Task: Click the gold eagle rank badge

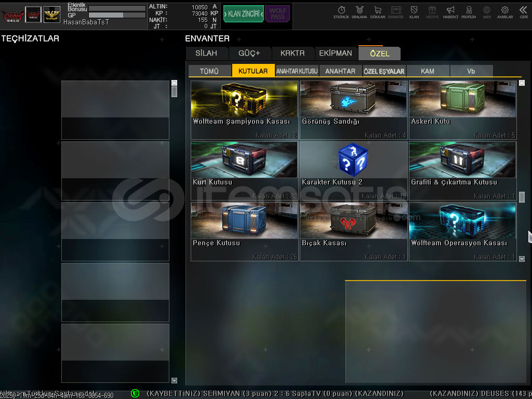Action: pos(52,15)
